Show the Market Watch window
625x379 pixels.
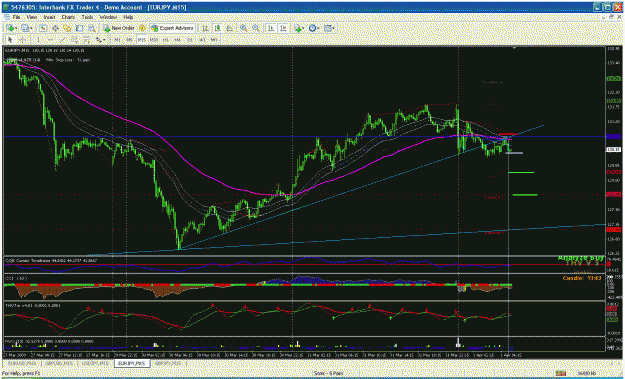coord(43,28)
